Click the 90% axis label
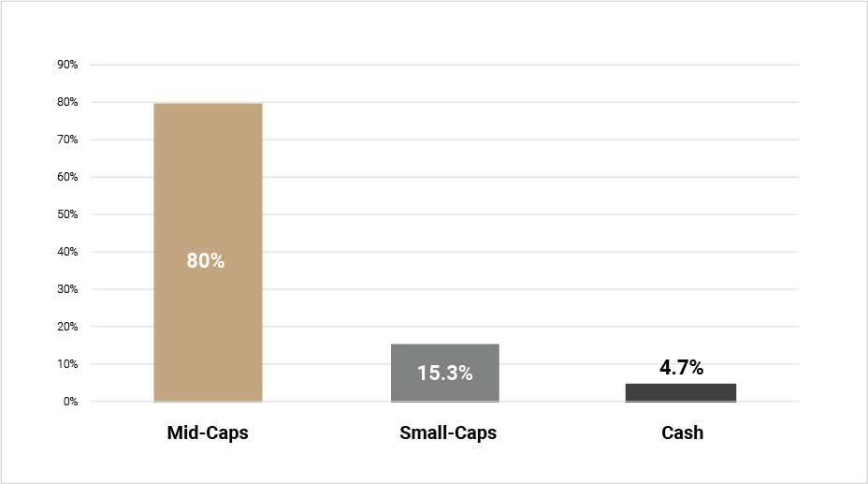This screenshot has width=868, height=484. [x=67, y=65]
